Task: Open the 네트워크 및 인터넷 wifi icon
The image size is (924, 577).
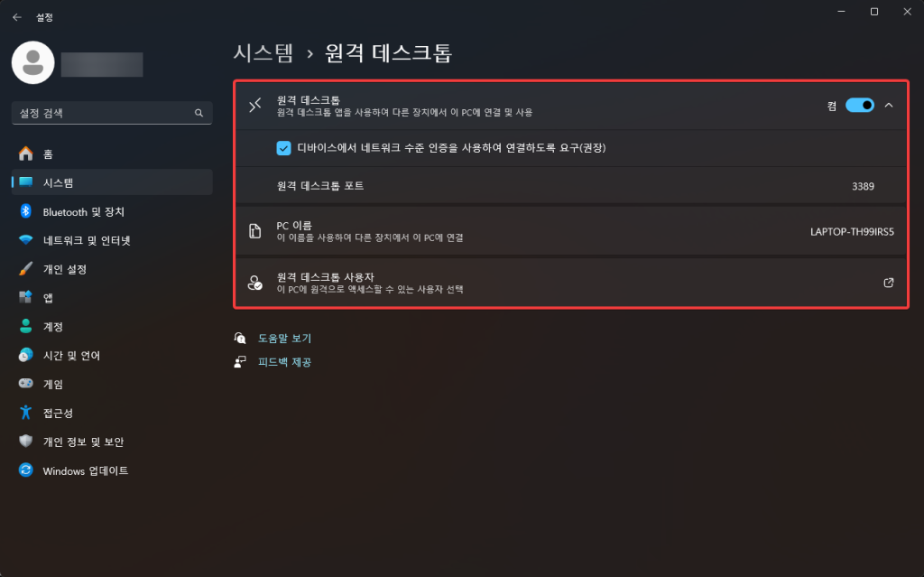Action: tap(26, 240)
